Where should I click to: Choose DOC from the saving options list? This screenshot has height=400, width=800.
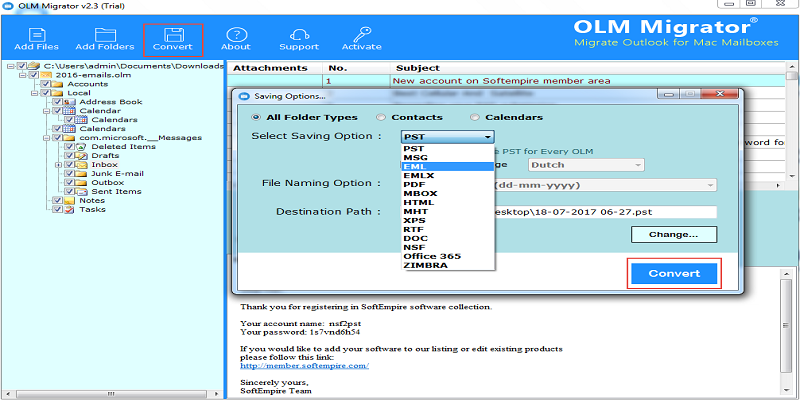[448, 238]
